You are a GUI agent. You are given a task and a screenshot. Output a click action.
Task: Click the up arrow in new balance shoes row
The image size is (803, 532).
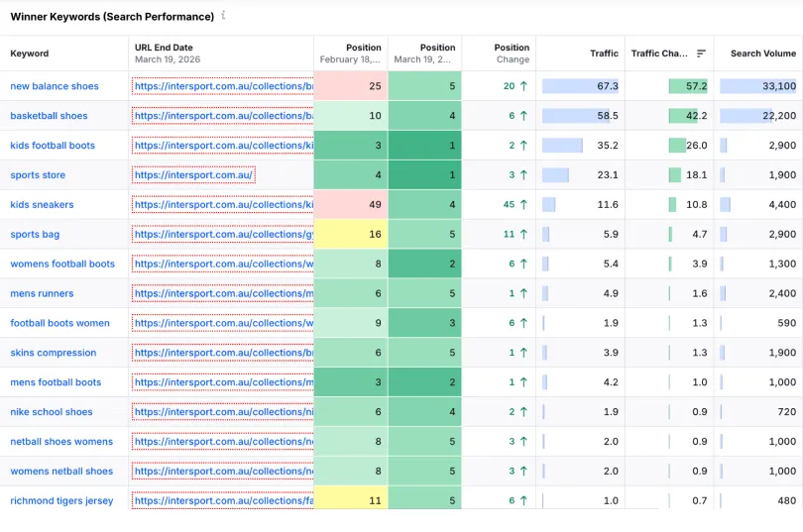click(523, 86)
